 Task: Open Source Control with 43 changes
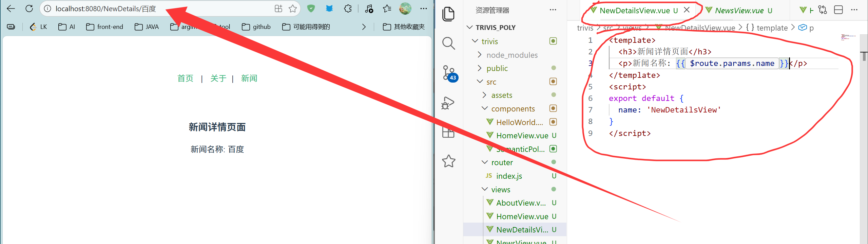(x=450, y=73)
